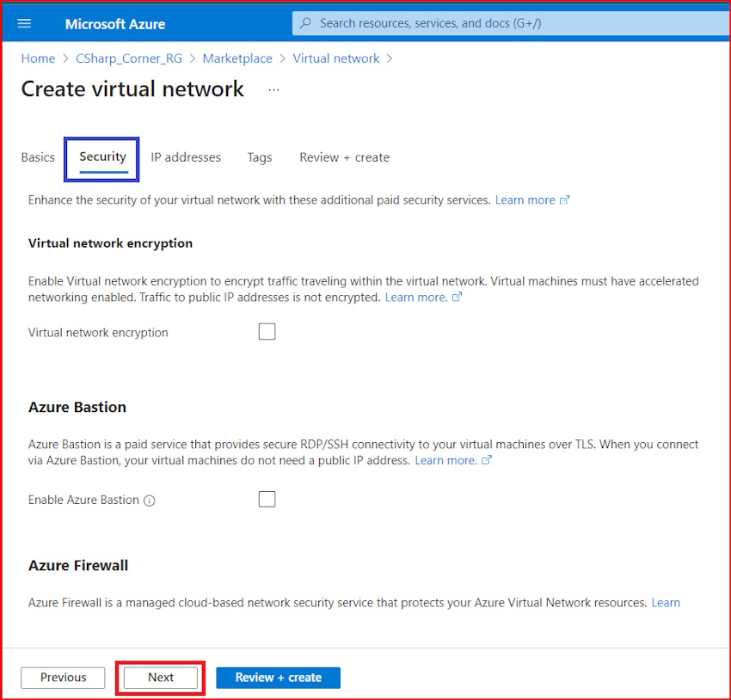The width and height of the screenshot is (731, 700).
Task: Check the Enable Azure Bastion checkbox
Action: pos(267,499)
